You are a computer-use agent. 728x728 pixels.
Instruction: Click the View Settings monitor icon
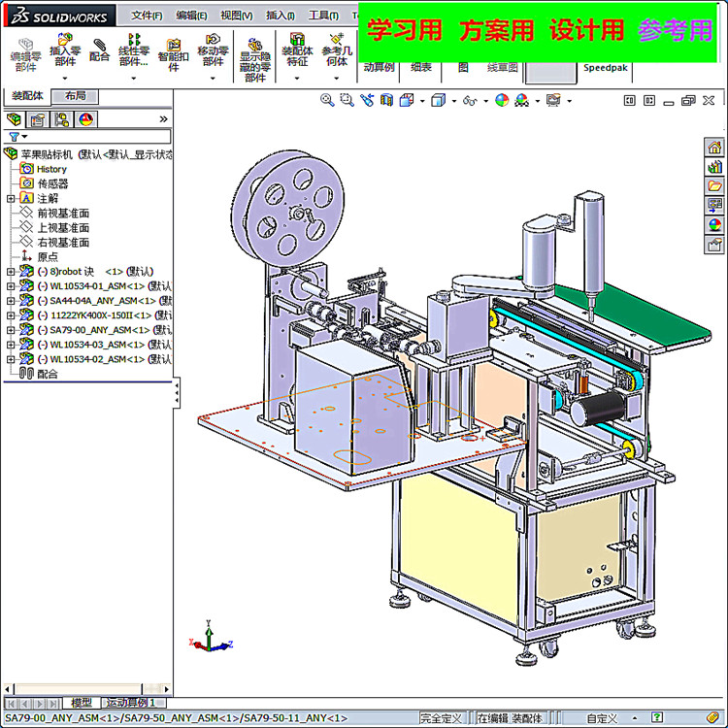point(553,100)
